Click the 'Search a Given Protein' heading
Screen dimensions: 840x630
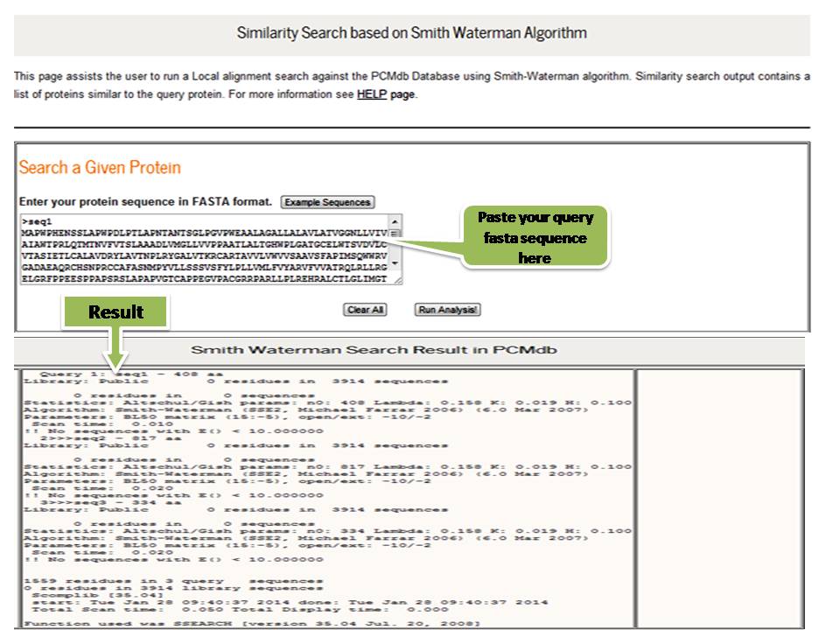(x=100, y=167)
